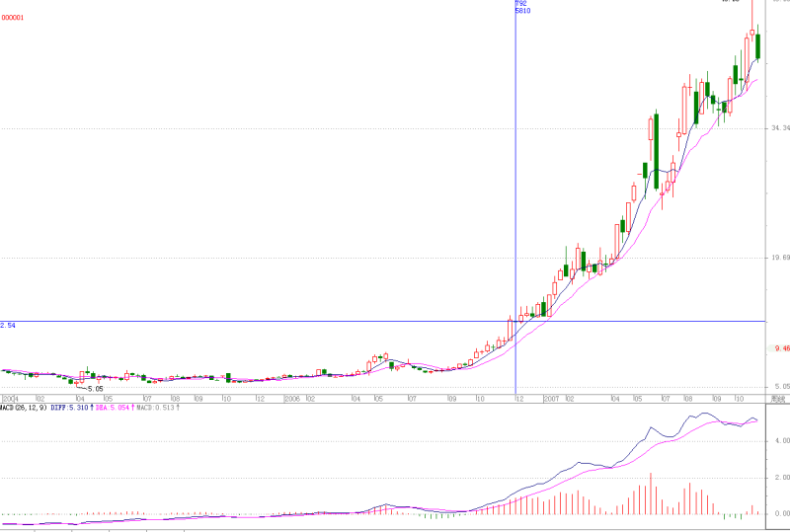Click the grey MACD 0.513 readout
The image size is (790, 532).
pos(158,407)
